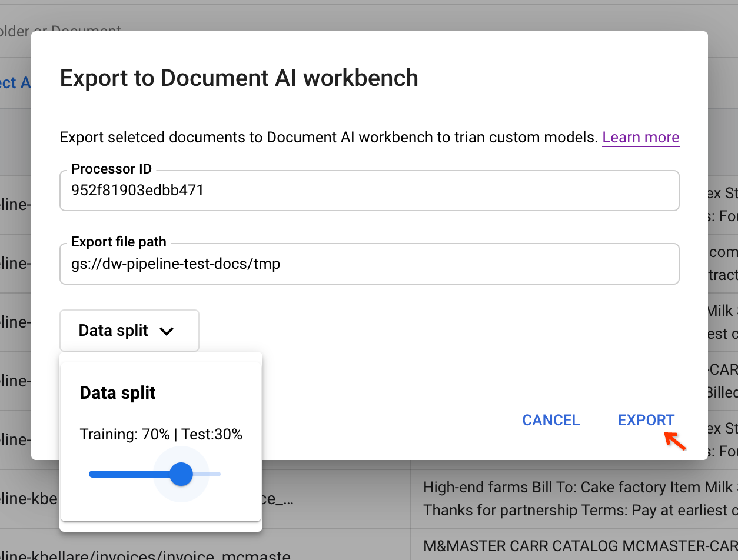Click the Training 70% Test 30% label
The image size is (738, 560).
click(x=161, y=435)
